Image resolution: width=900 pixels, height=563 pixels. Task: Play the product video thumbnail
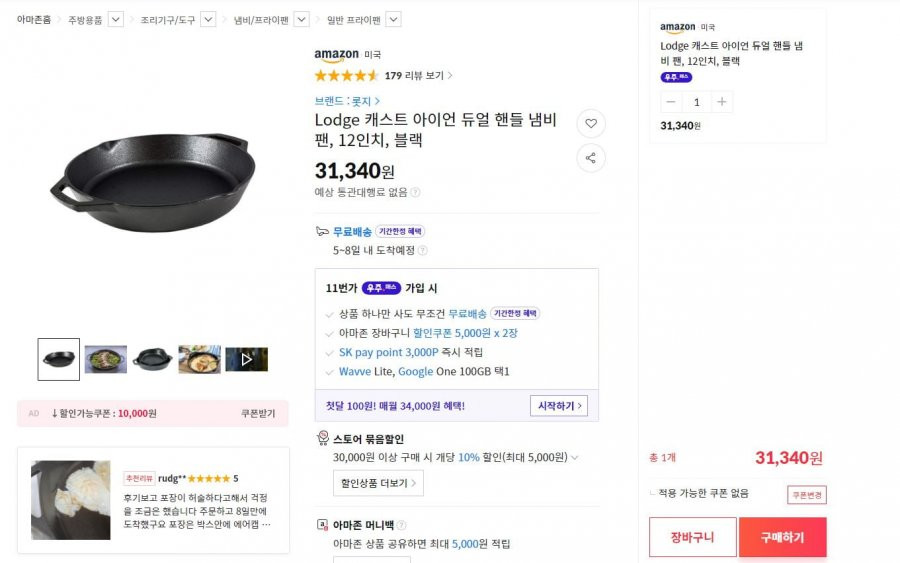point(246,359)
